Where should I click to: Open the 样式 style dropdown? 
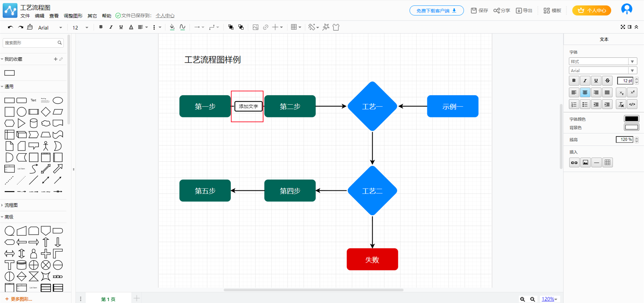coord(602,61)
